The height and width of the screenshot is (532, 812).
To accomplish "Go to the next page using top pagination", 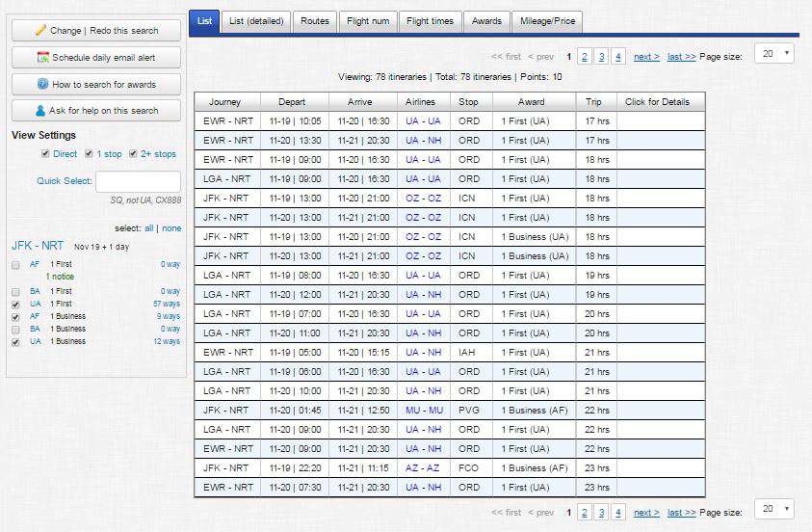I will (646, 57).
